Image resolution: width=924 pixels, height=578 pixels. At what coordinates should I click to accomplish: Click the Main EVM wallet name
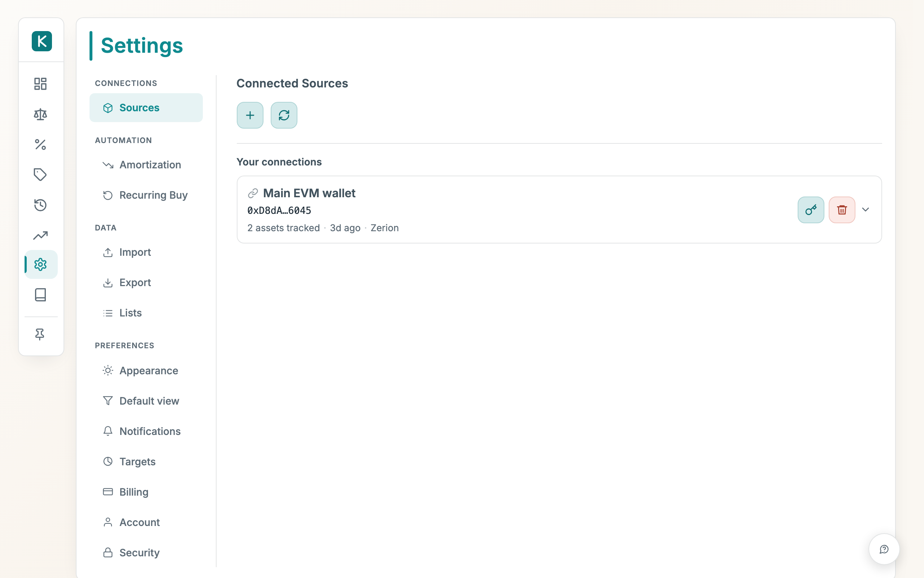[x=309, y=193]
